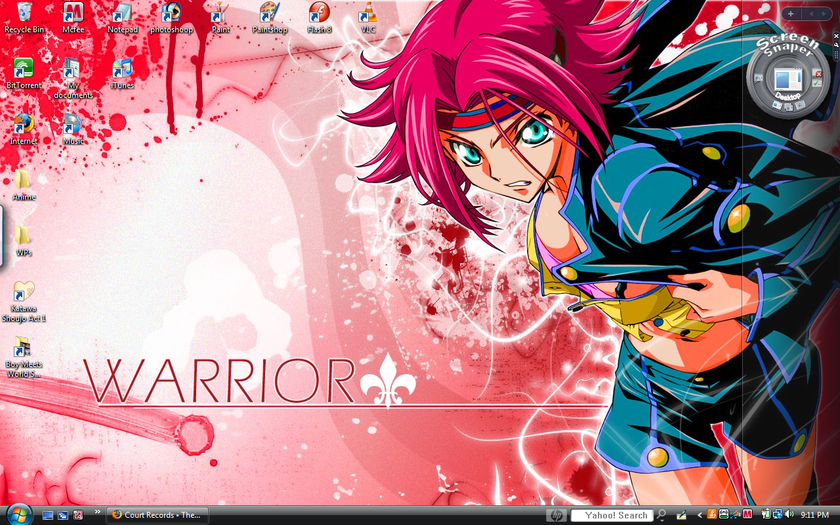Go to next sidebar gadgets page arrow

point(824,14)
